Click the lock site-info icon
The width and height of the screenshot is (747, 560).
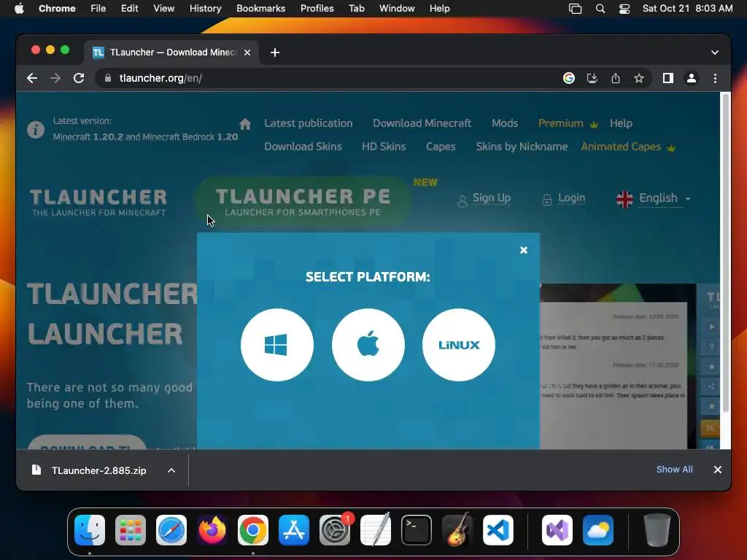coord(108,78)
